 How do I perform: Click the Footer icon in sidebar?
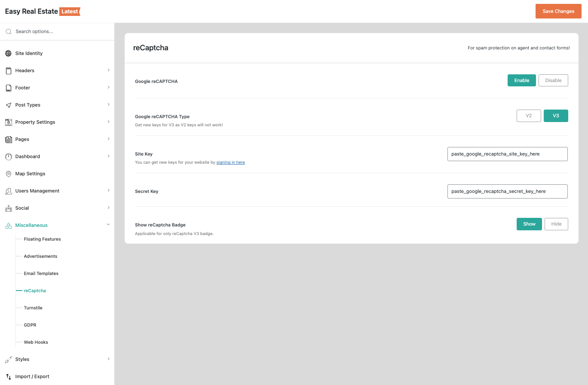(8, 88)
